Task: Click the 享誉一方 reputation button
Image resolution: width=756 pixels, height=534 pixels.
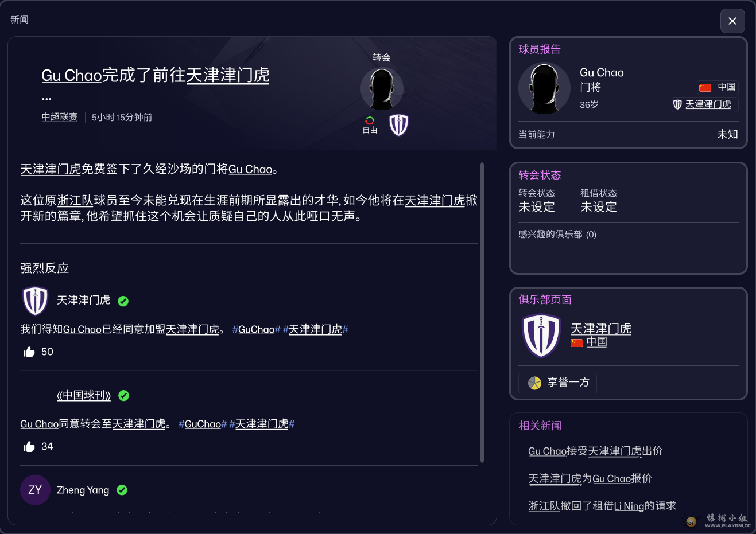Action: point(557,383)
